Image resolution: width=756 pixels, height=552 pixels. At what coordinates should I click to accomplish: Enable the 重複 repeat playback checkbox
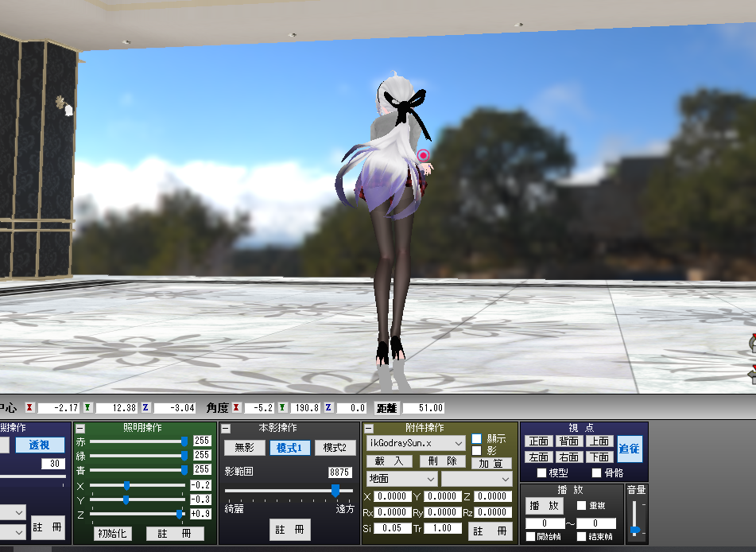click(x=581, y=506)
